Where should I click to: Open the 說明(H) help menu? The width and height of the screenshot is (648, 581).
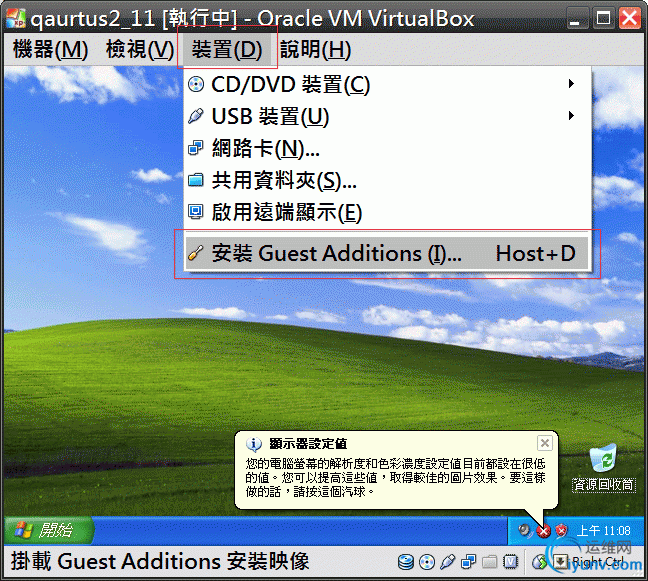[x=315, y=50]
